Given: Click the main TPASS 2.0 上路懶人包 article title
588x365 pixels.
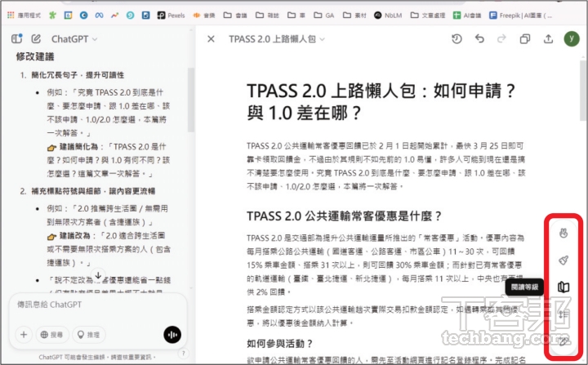Looking at the screenshot, I should coord(381,101).
